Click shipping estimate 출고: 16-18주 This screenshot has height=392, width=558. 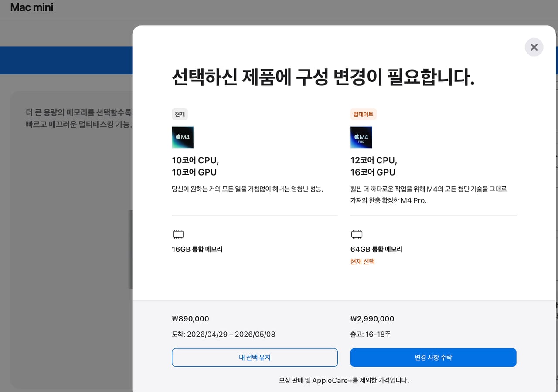click(x=371, y=335)
